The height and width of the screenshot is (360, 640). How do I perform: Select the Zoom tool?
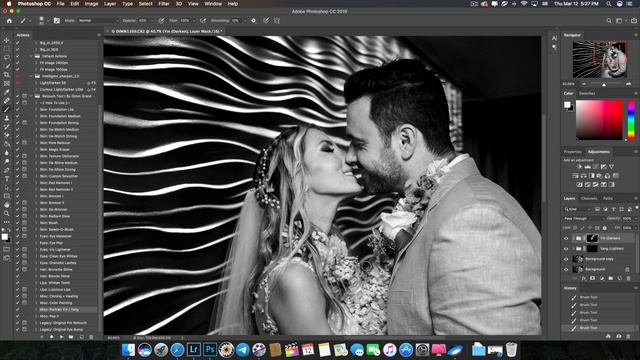[7, 213]
